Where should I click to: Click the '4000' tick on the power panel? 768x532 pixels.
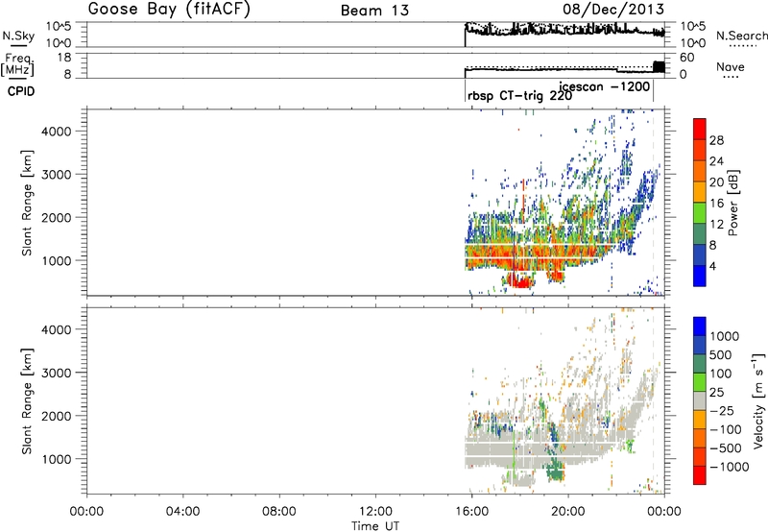57,132
